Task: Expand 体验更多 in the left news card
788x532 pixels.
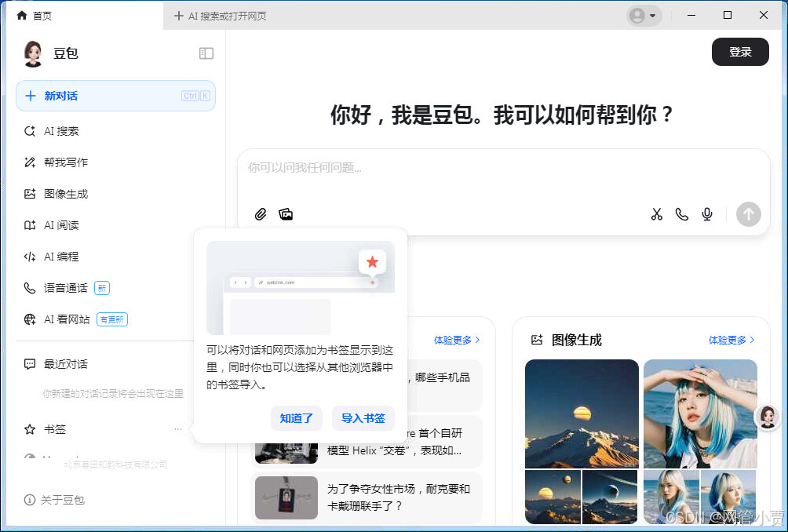Action: [x=456, y=340]
